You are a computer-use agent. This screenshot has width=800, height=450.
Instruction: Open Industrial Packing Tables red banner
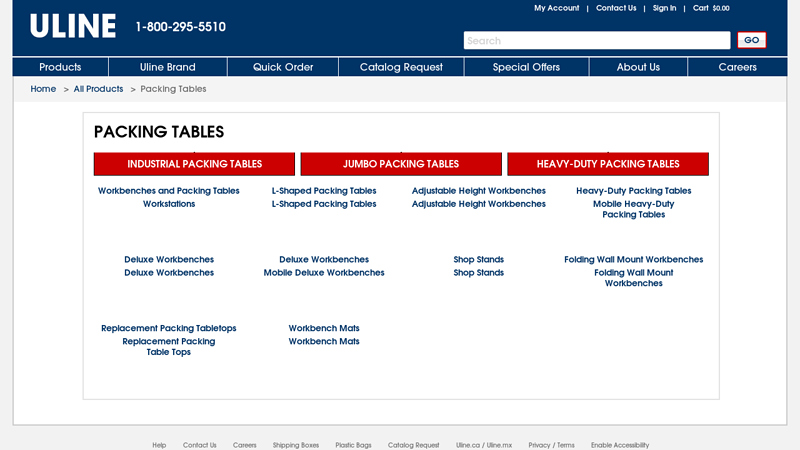point(194,164)
